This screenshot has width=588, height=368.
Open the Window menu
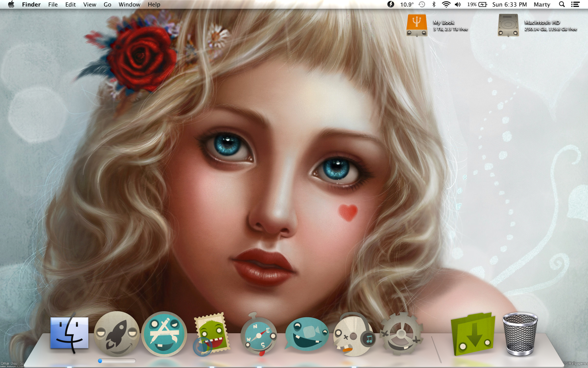pyautogui.click(x=129, y=4)
